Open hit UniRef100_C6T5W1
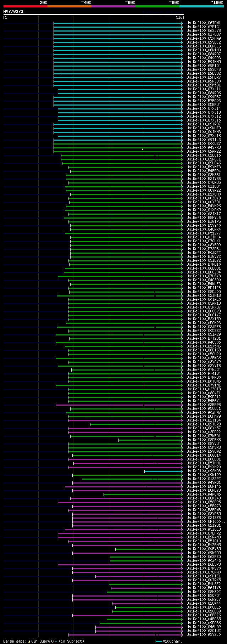 click(204, 23)
